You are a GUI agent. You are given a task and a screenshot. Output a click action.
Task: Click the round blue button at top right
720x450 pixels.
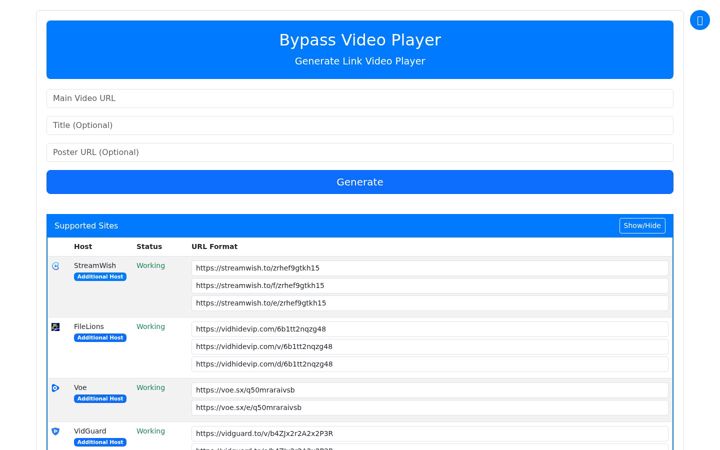[x=700, y=20]
